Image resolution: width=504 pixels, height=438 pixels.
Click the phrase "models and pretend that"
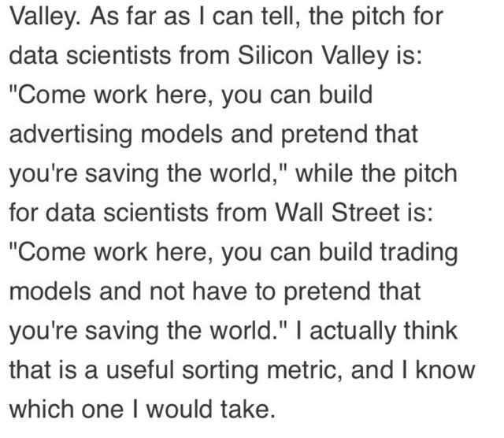tap(279, 135)
